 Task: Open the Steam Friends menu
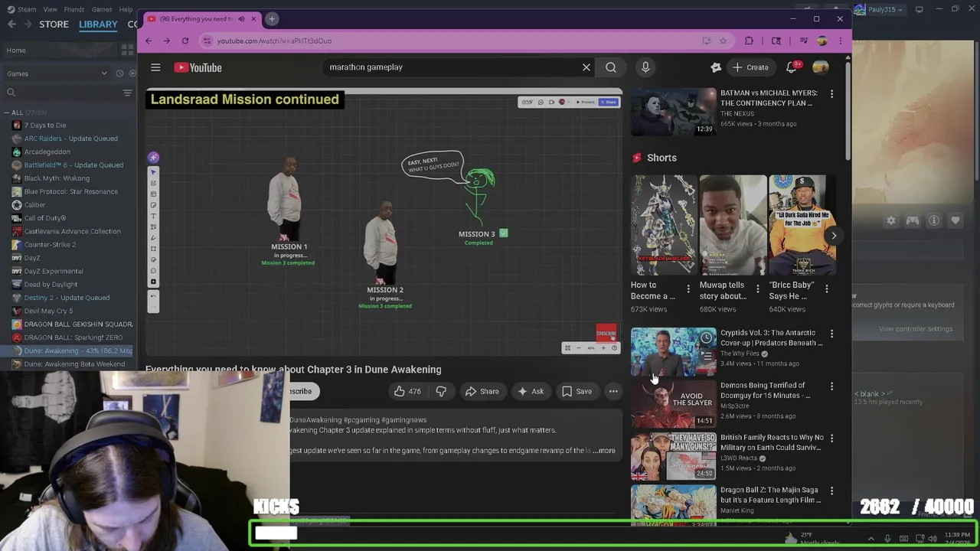(x=74, y=9)
